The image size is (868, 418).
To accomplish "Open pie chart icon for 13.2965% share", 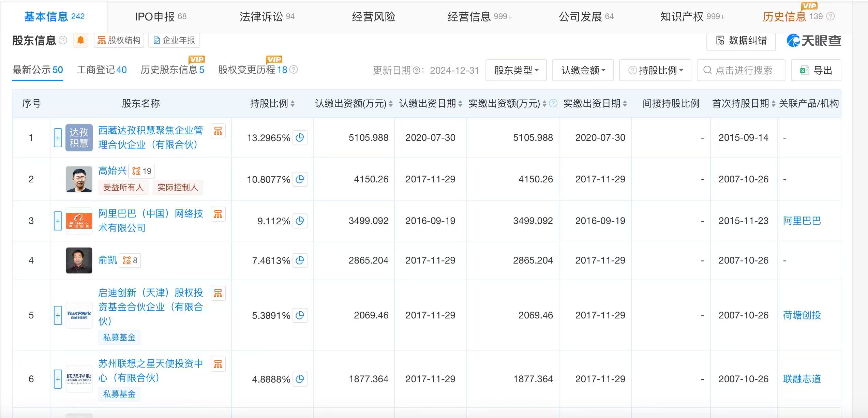I will tap(300, 138).
